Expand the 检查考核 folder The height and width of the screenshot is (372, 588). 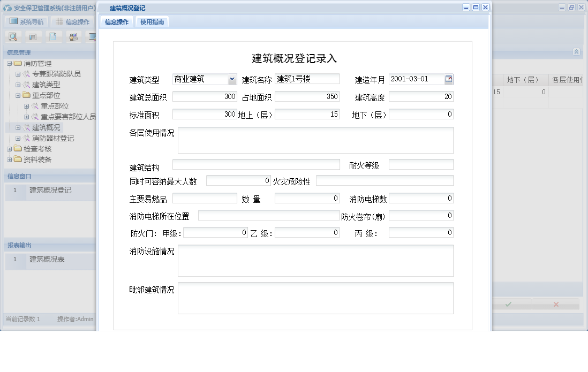10,149
